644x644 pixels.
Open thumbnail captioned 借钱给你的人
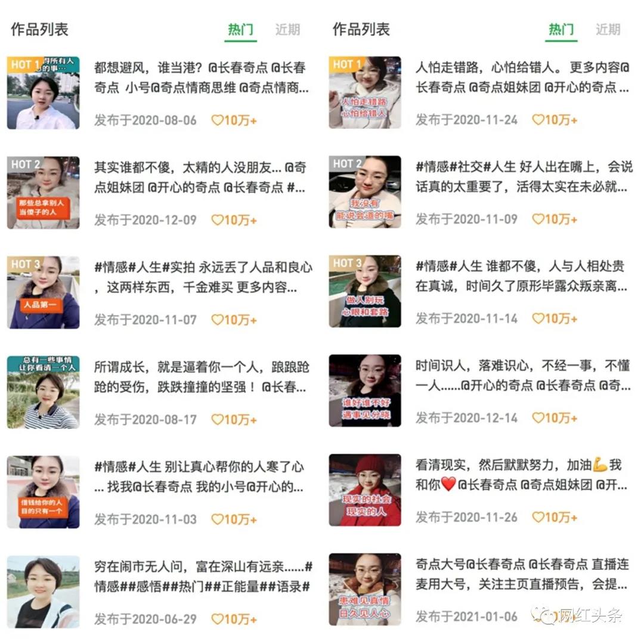(43, 491)
